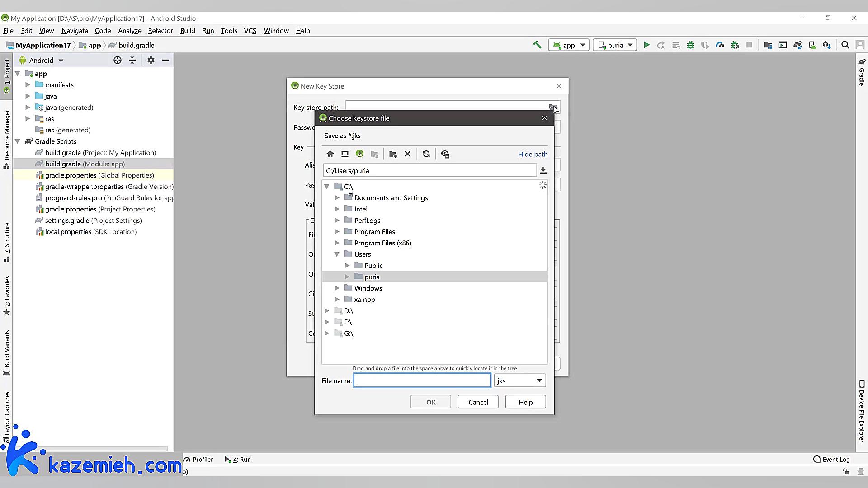The height and width of the screenshot is (488, 868).
Task: Open Run Anything terminal icon
Action: point(783,45)
